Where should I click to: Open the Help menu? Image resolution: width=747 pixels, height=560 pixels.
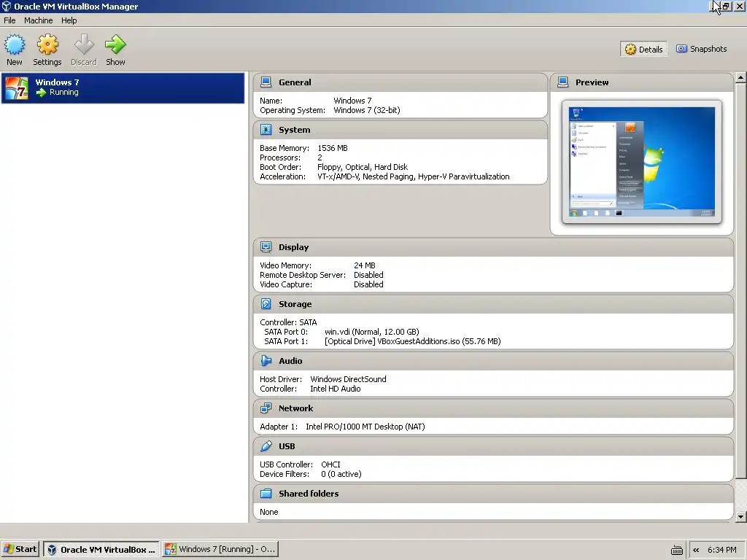click(69, 20)
